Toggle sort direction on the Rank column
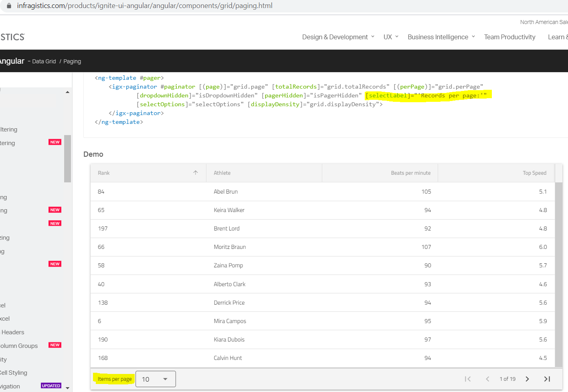Image resolution: width=568 pixels, height=392 pixels. tap(195, 172)
